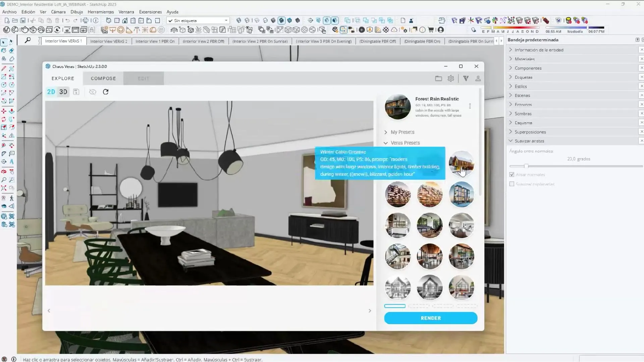The width and height of the screenshot is (644, 362).
Task: Uncheck the Alisar normales checkbox
Action: [x=512, y=174]
